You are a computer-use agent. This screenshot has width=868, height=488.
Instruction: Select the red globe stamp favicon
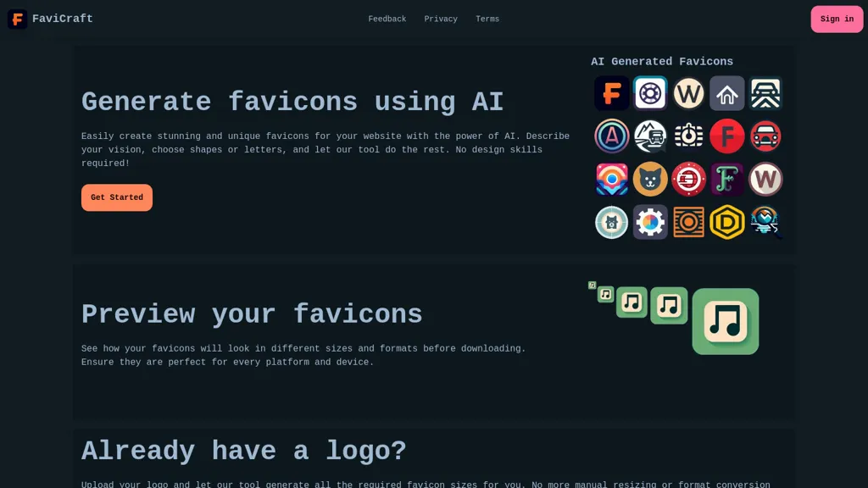coord(688,179)
